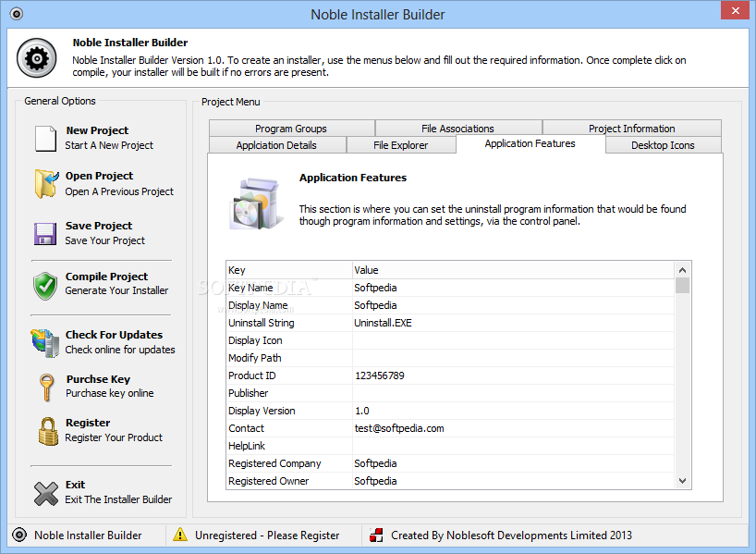Select the Display Icon row
Viewport: 756px width, 554px height.
(450, 340)
